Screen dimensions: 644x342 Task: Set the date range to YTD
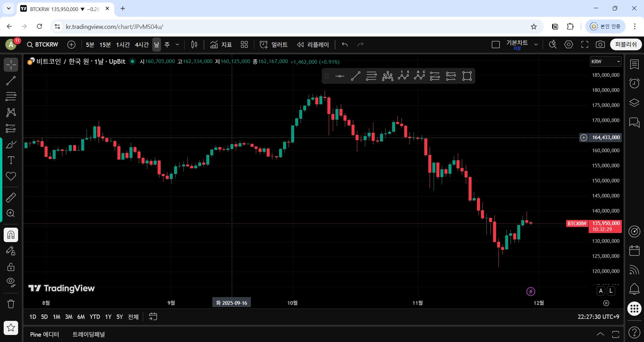(95, 317)
